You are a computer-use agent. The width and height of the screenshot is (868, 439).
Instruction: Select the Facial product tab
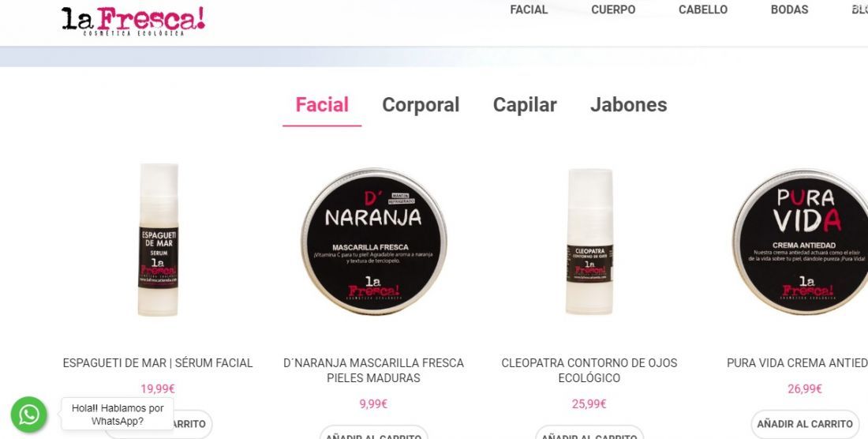click(322, 105)
